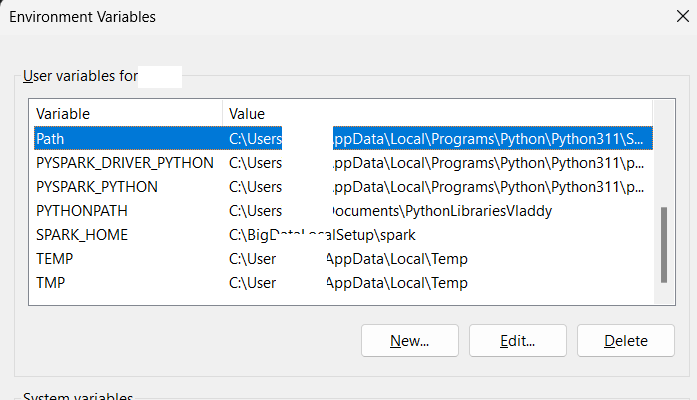697x400 pixels.
Task: Click the TMP value AppData\Local\Temp
Action: pos(348,283)
